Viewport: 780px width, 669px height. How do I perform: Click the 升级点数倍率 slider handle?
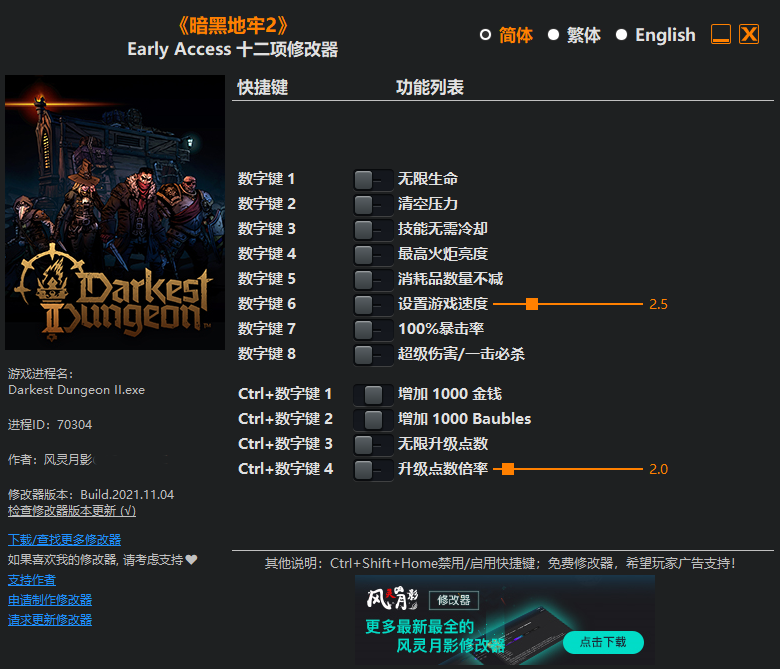508,469
